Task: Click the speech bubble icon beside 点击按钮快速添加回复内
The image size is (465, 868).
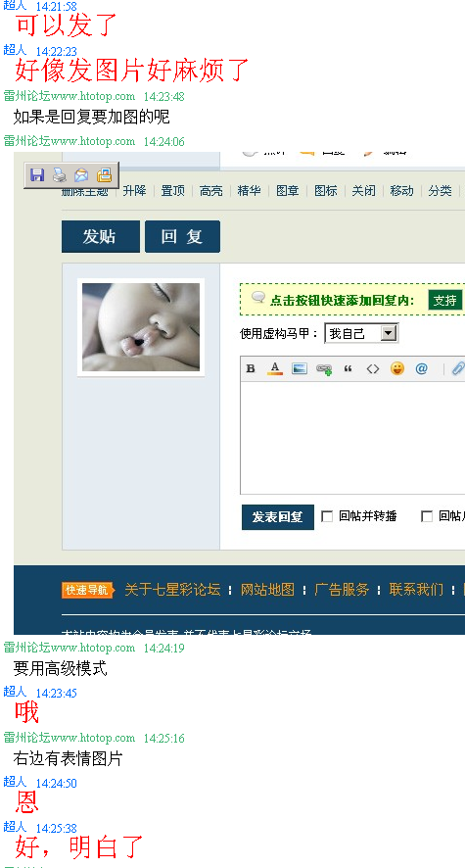Action: 258,298
